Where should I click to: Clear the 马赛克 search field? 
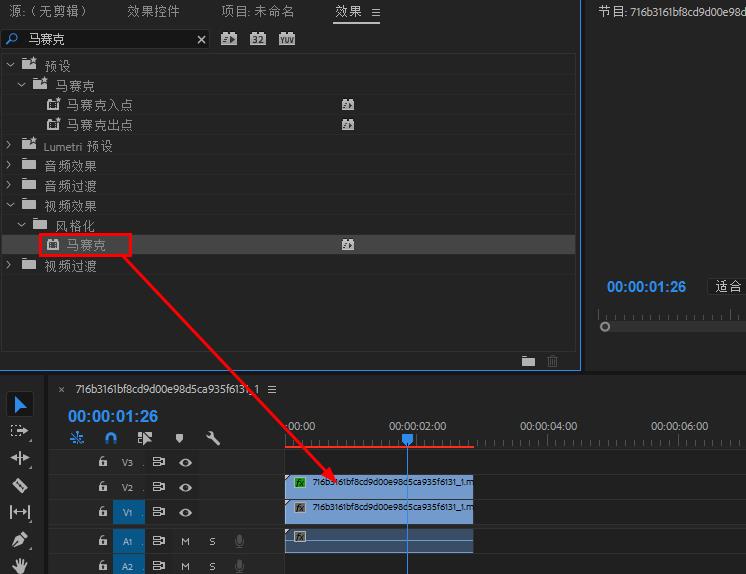pyautogui.click(x=201, y=39)
